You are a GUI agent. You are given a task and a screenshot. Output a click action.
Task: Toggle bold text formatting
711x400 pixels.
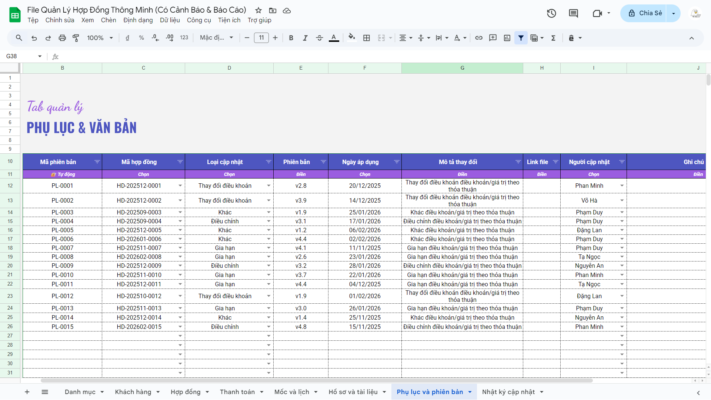click(291, 38)
